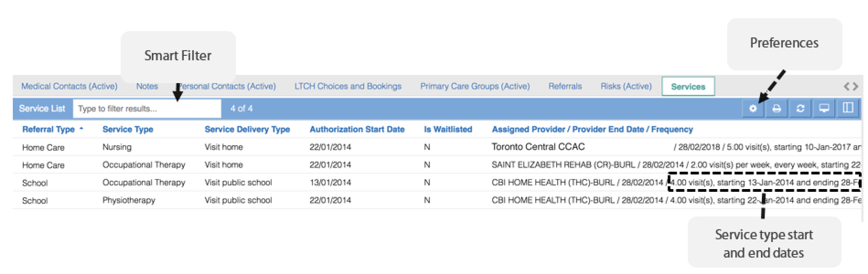Open the Referrals tab

[565, 86]
